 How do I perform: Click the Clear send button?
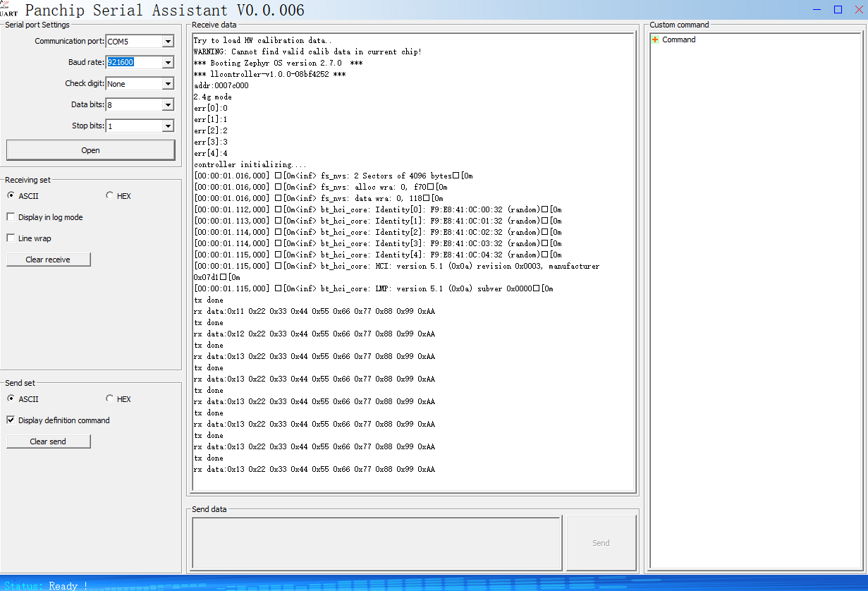point(48,441)
